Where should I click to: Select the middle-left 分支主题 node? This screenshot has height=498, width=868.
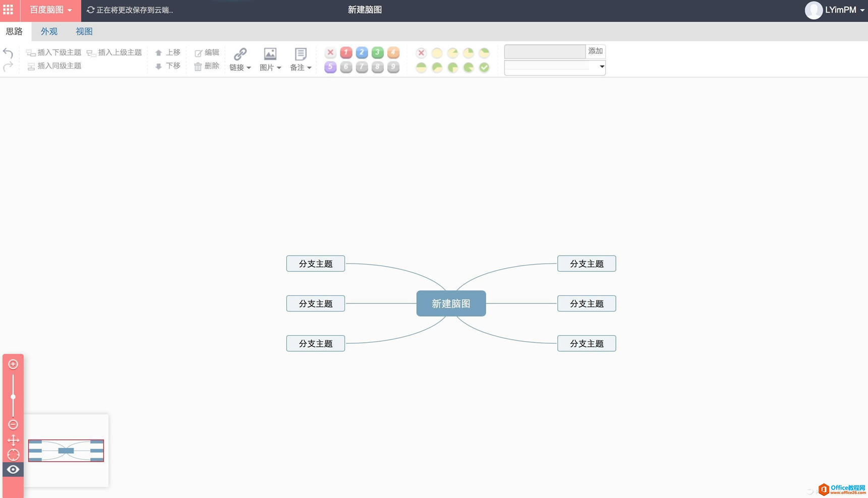click(316, 303)
